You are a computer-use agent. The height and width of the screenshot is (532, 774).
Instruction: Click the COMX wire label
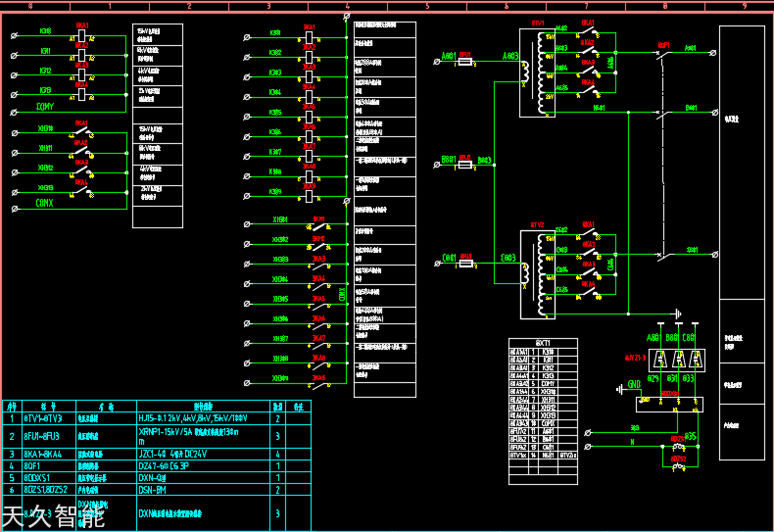click(45, 203)
